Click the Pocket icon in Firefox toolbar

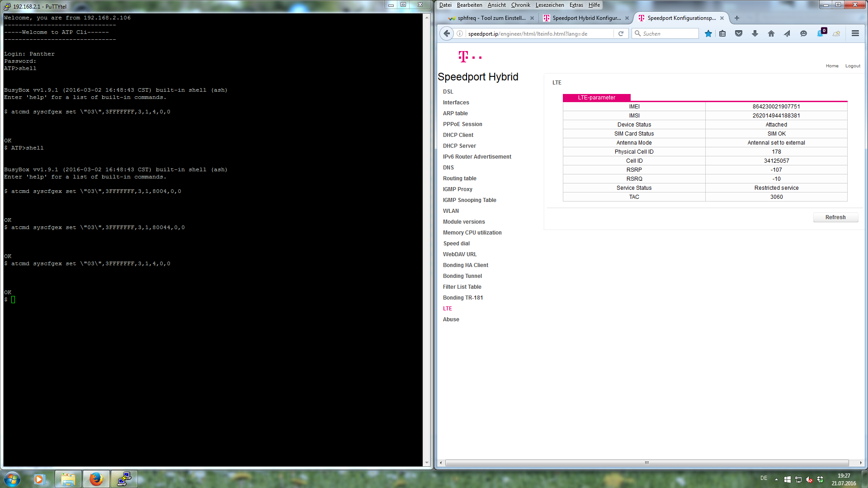coord(739,33)
